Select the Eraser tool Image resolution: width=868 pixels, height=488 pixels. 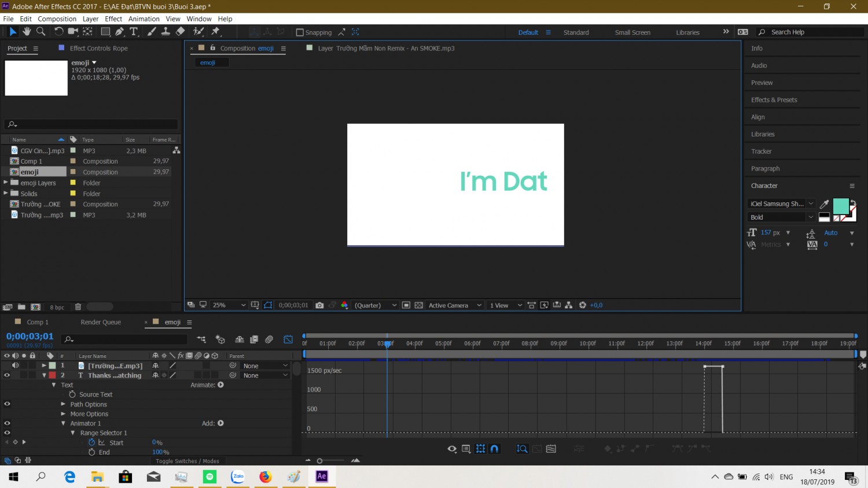(x=181, y=32)
